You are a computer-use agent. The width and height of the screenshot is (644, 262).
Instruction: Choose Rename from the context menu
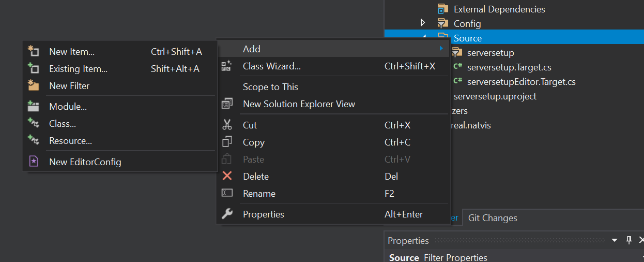259,194
